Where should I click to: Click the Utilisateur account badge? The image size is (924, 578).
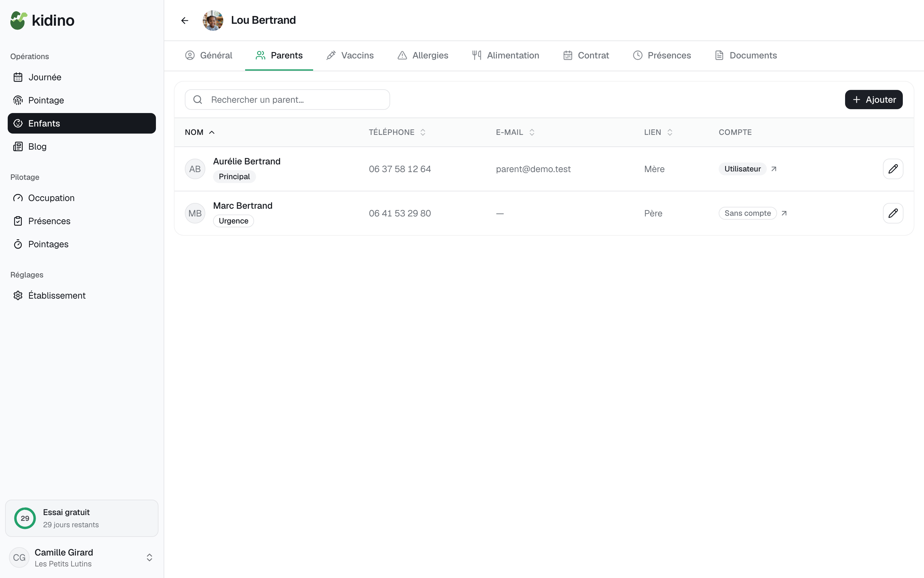(742, 169)
